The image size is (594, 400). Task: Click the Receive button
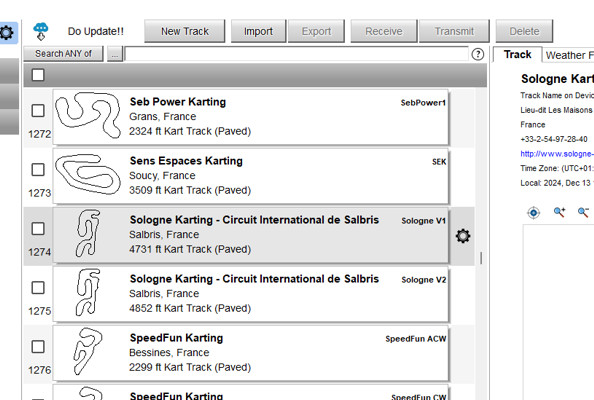pos(384,31)
